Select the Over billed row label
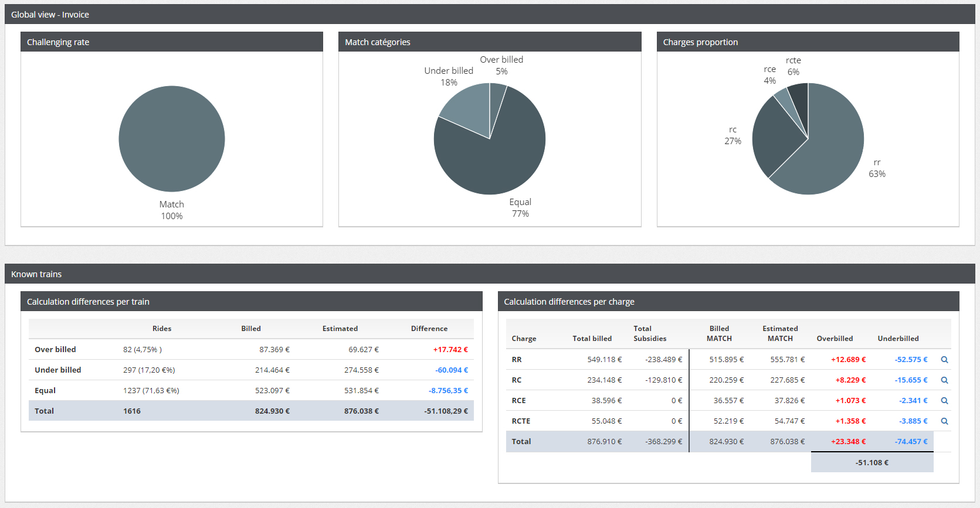The height and width of the screenshot is (508, 980). pos(55,350)
